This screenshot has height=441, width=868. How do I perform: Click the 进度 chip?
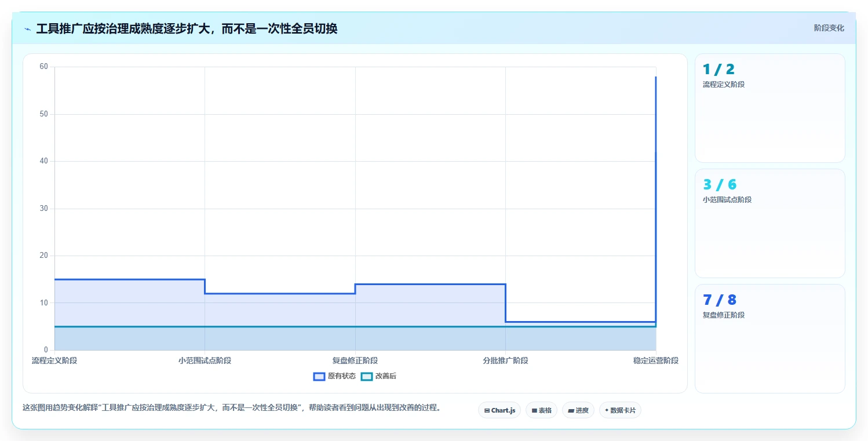[578, 410]
